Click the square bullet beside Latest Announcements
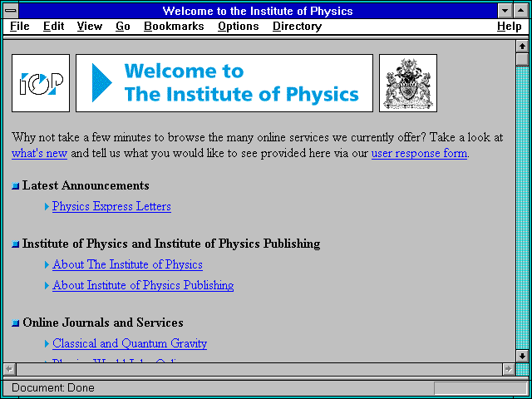 pyautogui.click(x=15, y=186)
